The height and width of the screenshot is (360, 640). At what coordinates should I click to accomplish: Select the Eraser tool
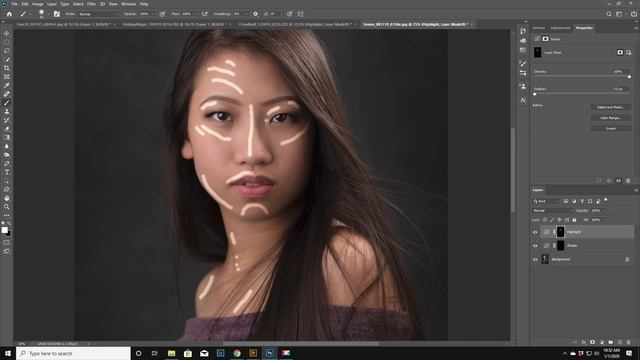click(7, 129)
